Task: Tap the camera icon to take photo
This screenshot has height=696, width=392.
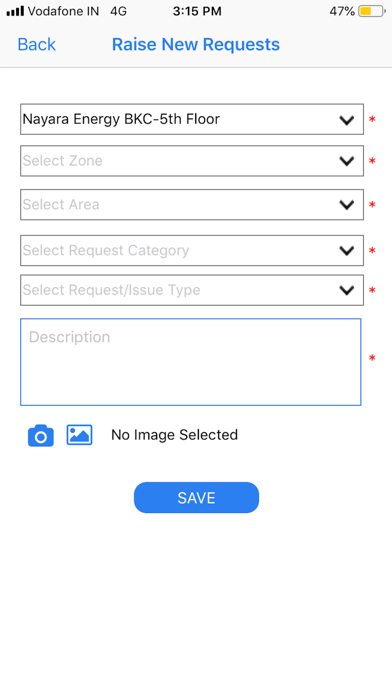Action: coord(41,435)
